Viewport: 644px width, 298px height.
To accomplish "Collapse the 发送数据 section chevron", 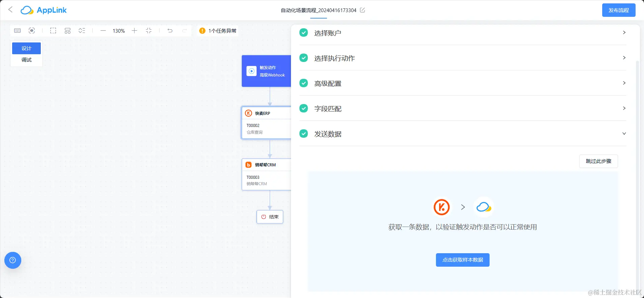I will click(x=624, y=134).
